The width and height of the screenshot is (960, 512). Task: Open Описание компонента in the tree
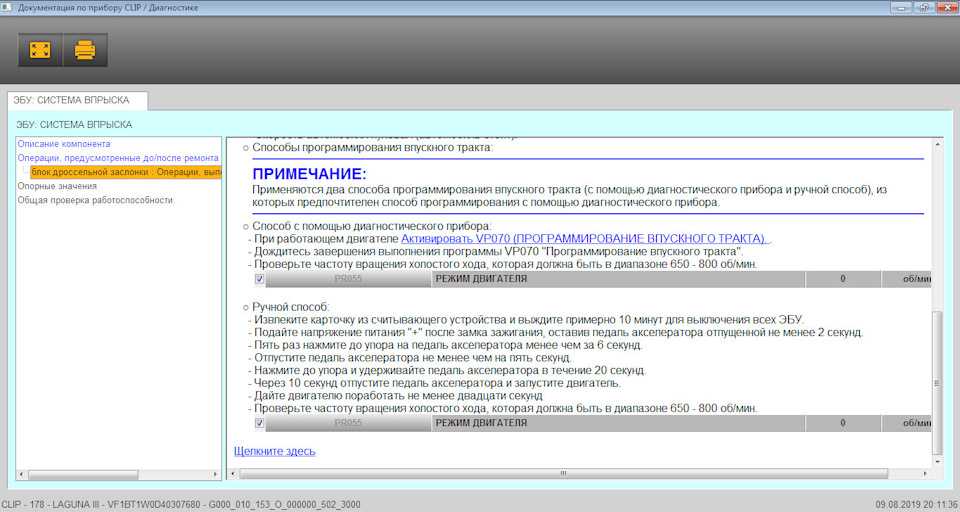(x=64, y=144)
